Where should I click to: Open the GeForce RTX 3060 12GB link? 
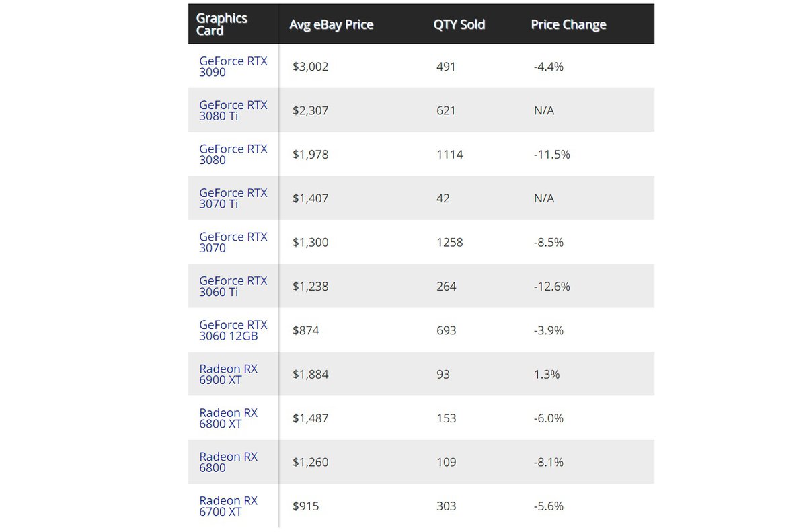233,330
